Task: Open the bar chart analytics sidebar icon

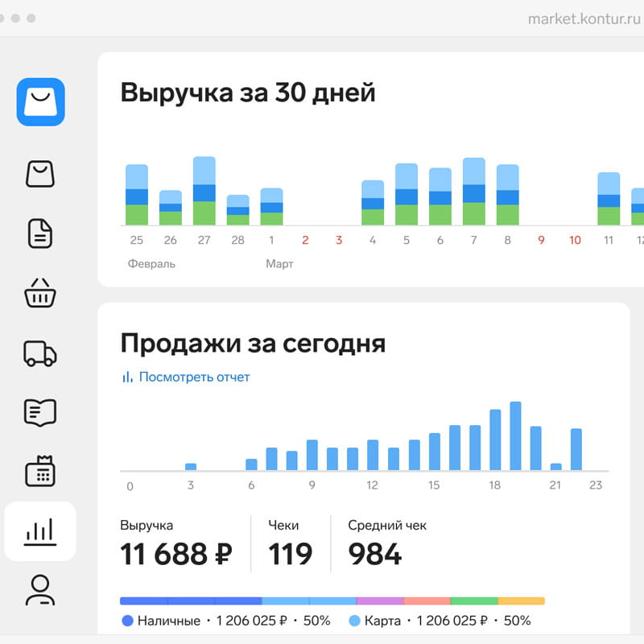Action: [40, 531]
